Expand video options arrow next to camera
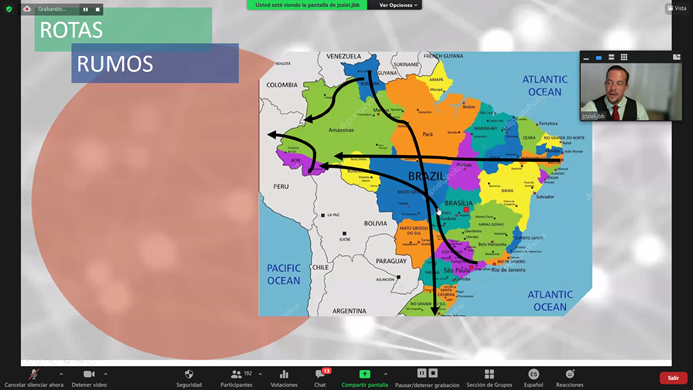 (106, 374)
